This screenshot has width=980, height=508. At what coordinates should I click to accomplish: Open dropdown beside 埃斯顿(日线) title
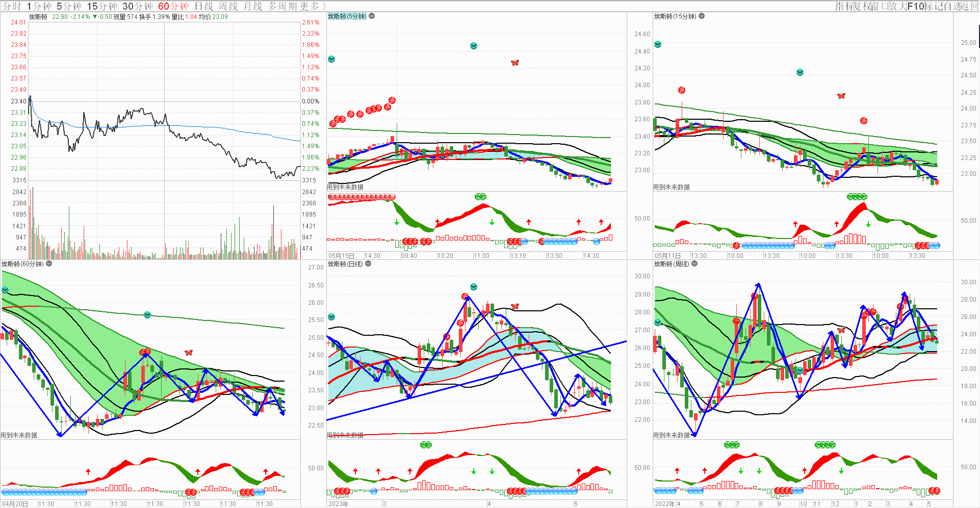coord(368,263)
